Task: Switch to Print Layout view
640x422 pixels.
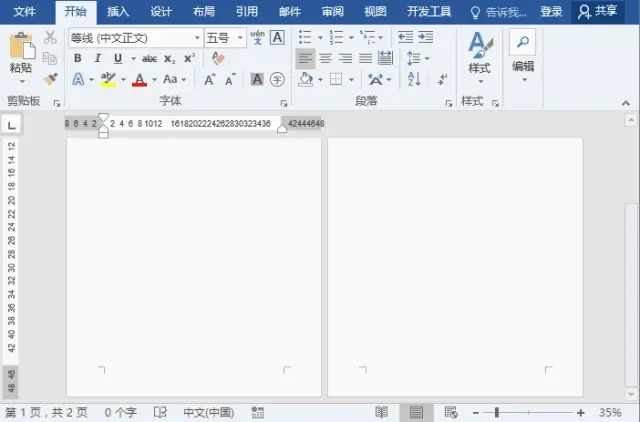Action: 416,412
